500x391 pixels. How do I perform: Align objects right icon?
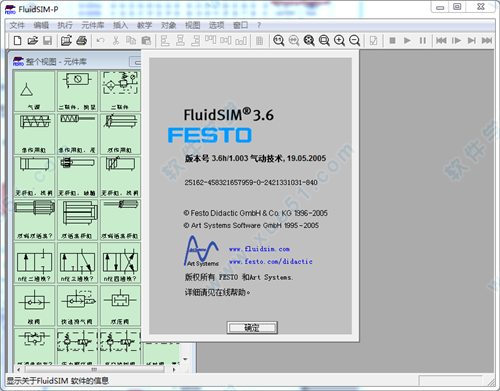pos(196,41)
